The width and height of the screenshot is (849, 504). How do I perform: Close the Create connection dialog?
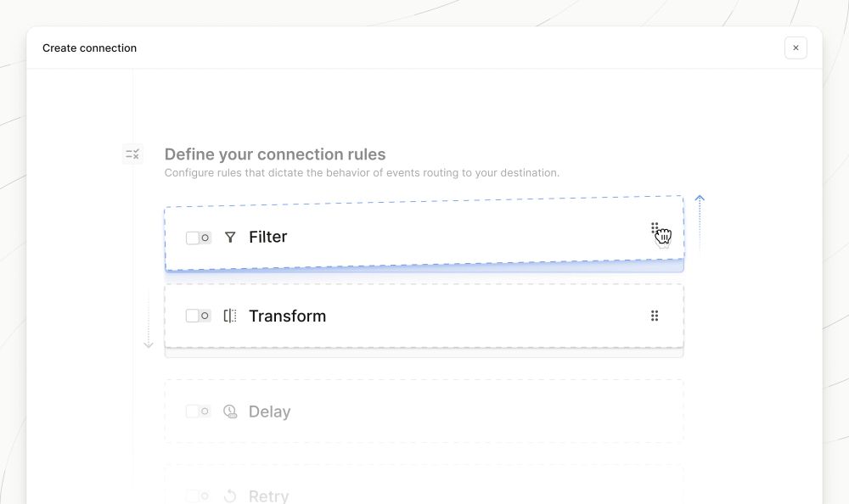[x=796, y=48]
